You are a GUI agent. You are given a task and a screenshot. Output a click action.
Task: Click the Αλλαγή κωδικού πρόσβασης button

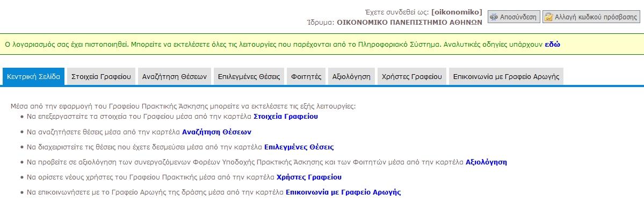click(x=591, y=17)
